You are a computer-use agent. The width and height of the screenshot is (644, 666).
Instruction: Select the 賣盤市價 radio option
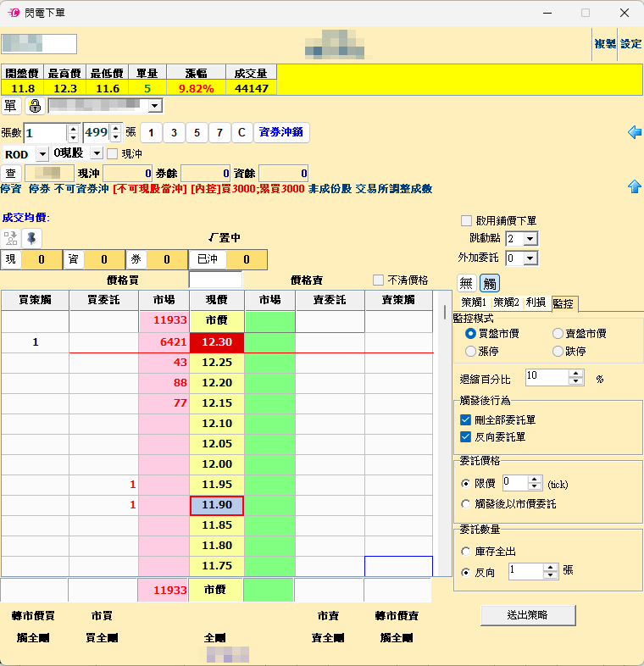click(558, 334)
